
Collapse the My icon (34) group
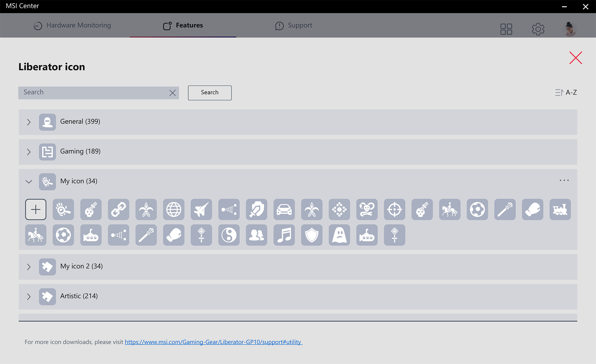pos(29,182)
